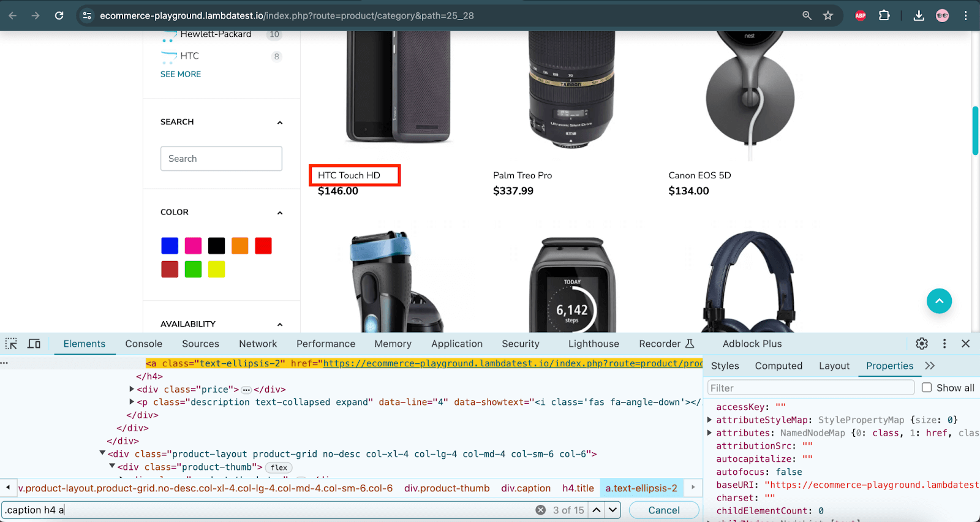980x522 pixels.
Task: Activate the inspect element picker
Action: [11, 344]
